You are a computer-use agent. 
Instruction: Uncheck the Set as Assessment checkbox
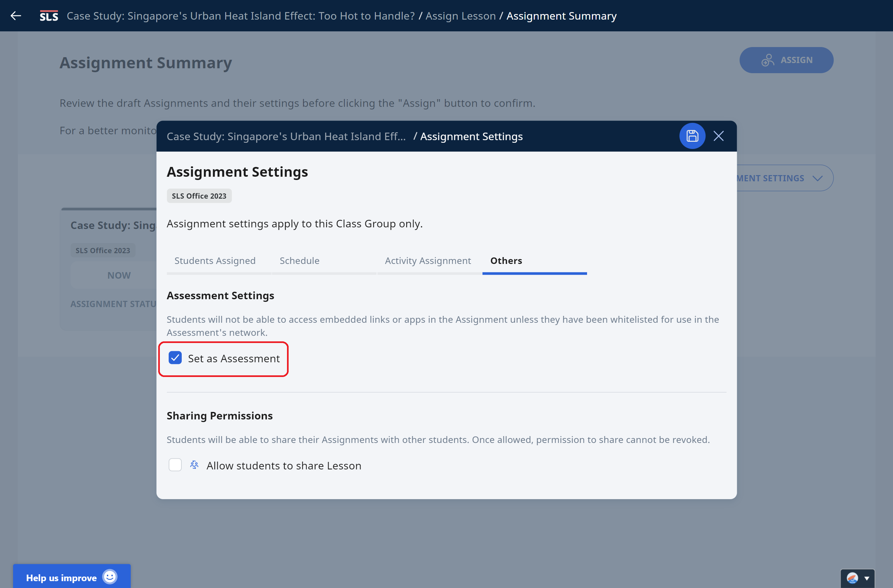[x=175, y=358]
